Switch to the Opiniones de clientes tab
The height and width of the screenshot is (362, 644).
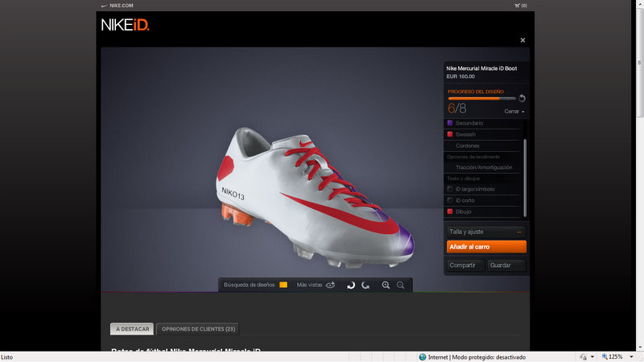point(198,329)
